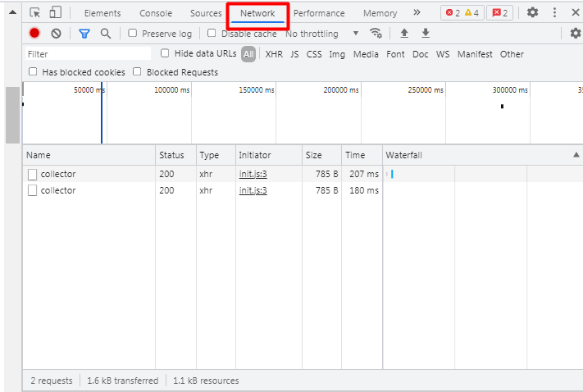583x392 pixels.
Task: Open init.js:3 link in second row
Action: 253,190
